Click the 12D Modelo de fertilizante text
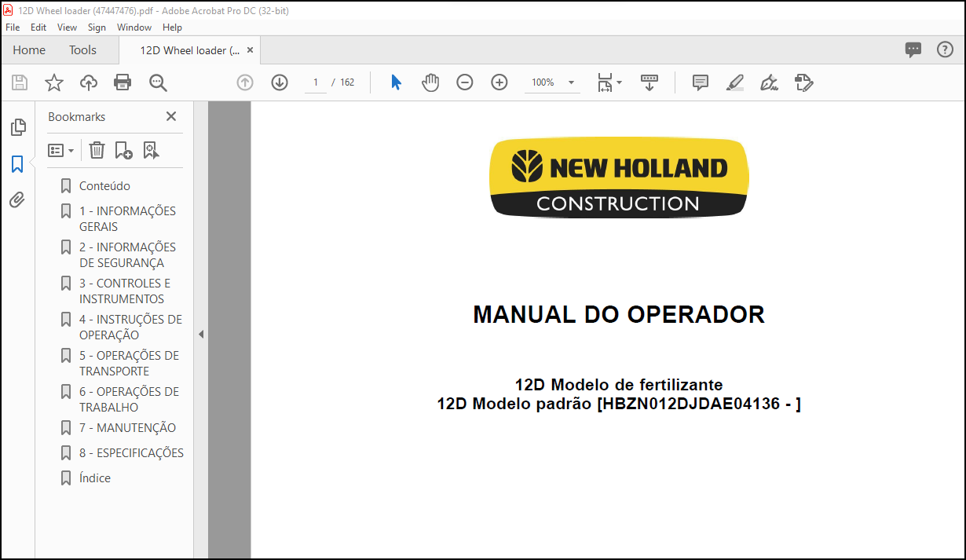The height and width of the screenshot is (560, 966). [619, 385]
